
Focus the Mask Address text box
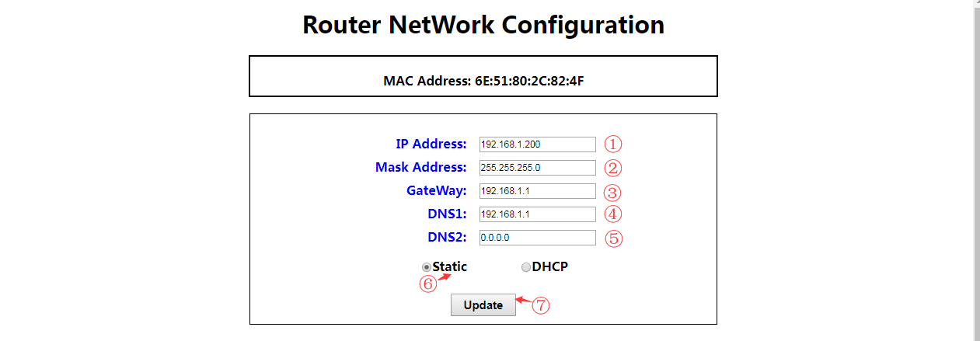[x=537, y=168]
